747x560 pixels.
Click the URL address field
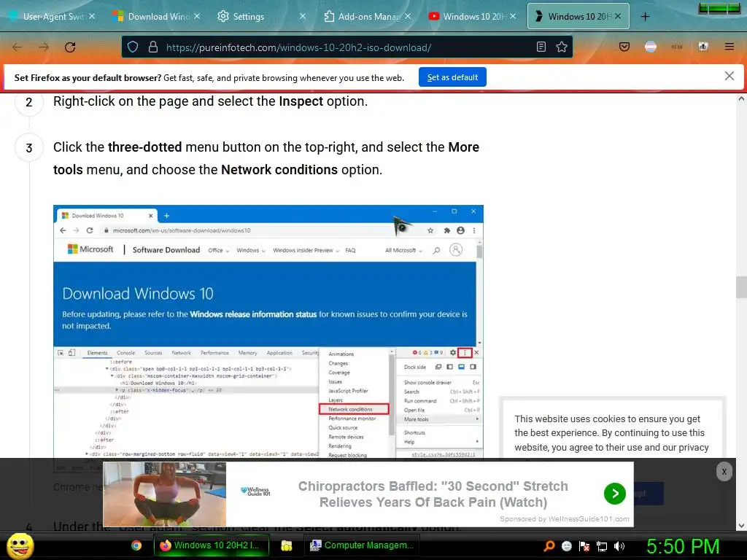pyautogui.click(x=348, y=47)
